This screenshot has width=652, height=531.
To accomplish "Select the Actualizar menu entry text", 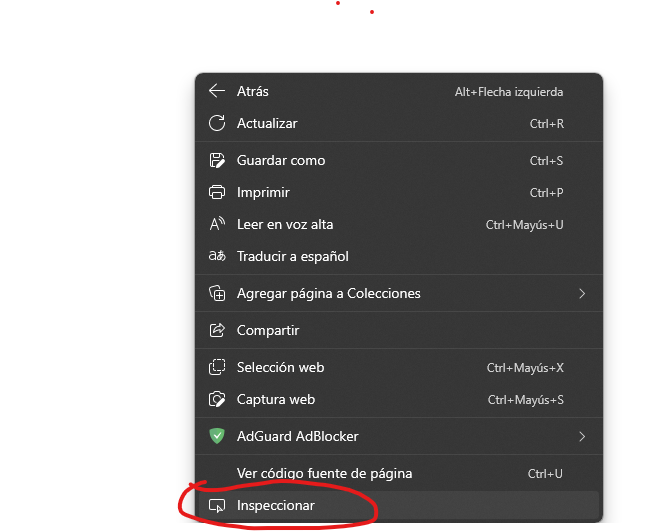I will pyautogui.click(x=267, y=123).
